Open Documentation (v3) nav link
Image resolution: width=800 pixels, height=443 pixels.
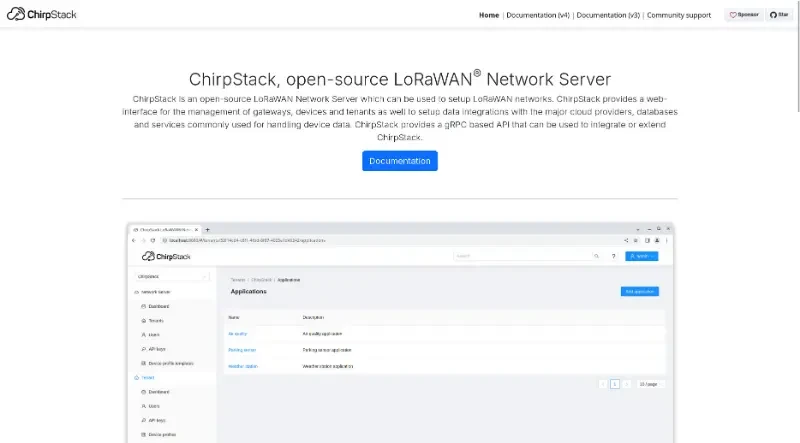click(x=608, y=15)
